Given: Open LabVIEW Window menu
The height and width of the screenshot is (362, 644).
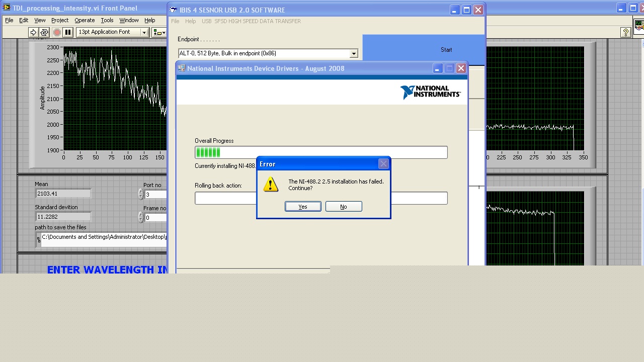Looking at the screenshot, I should (129, 20).
